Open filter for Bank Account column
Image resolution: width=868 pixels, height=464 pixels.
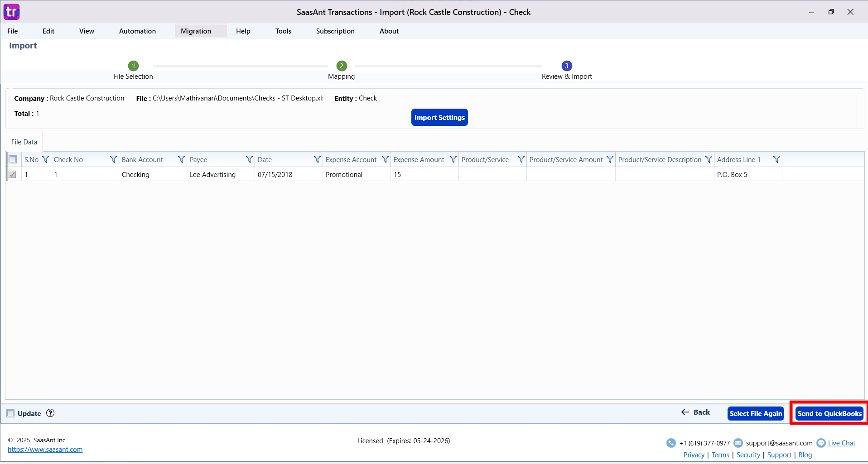click(181, 159)
